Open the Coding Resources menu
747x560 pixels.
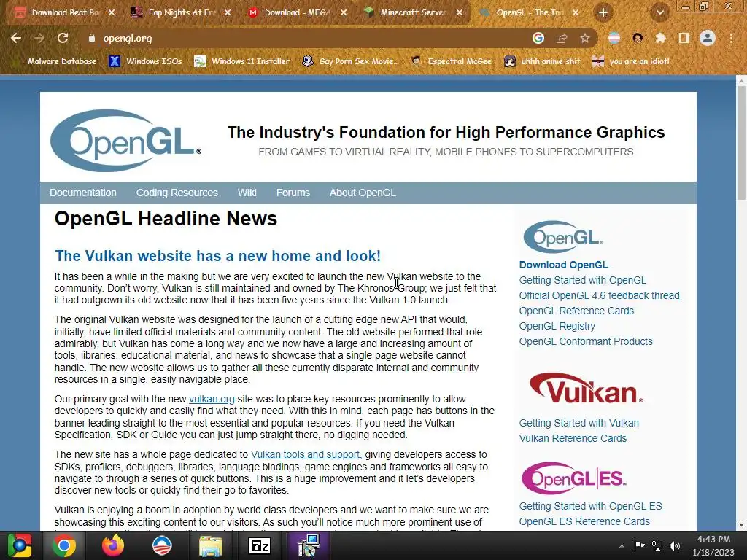(x=177, y=192)
